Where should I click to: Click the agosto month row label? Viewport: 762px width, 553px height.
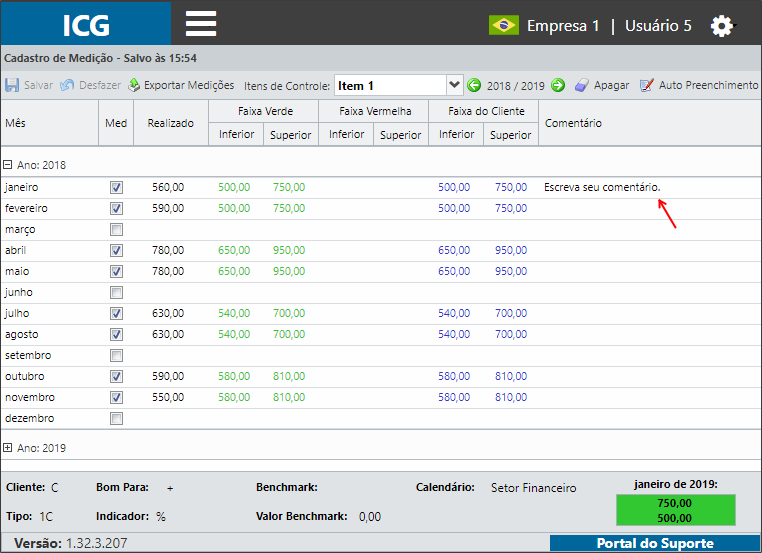click(x=22, y=334)
